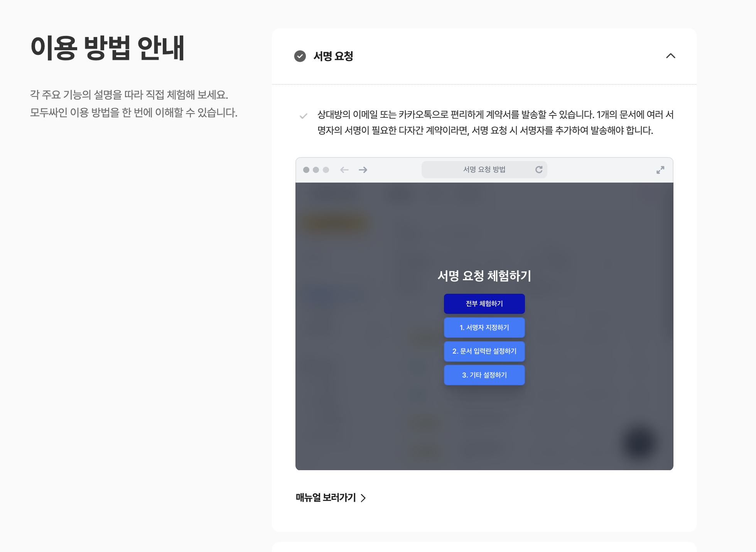Click the second gray window dot

316,170
